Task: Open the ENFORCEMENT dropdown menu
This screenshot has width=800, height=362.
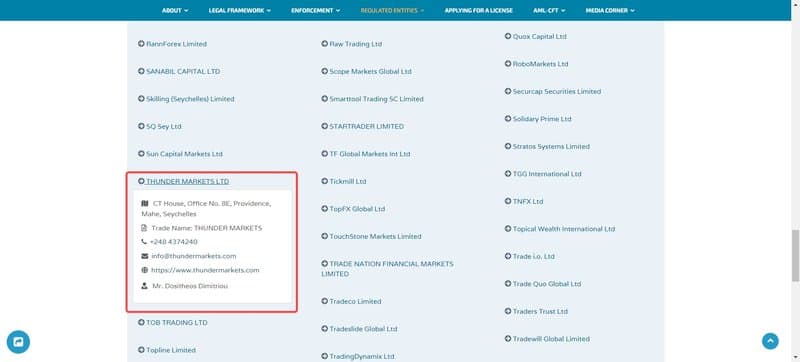Action: point(315,10)
